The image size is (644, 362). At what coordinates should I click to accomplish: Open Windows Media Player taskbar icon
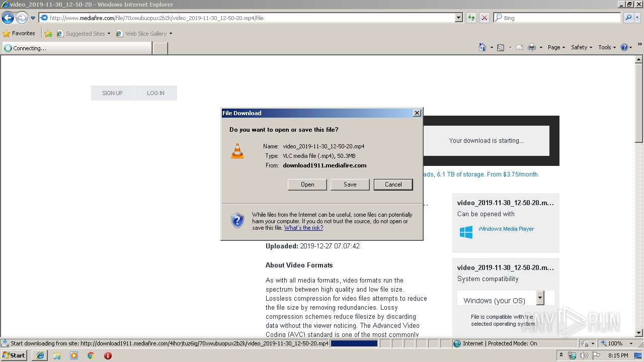74,355
